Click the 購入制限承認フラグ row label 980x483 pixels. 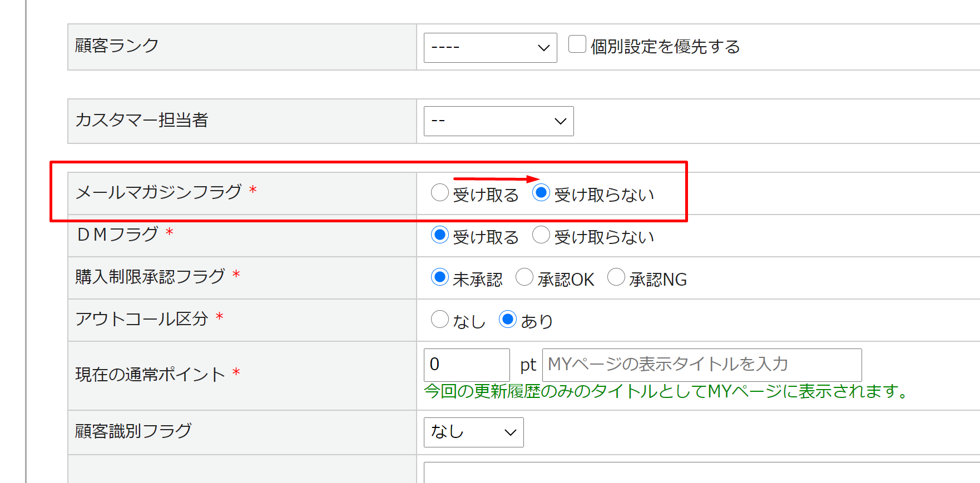click(150, 276)
